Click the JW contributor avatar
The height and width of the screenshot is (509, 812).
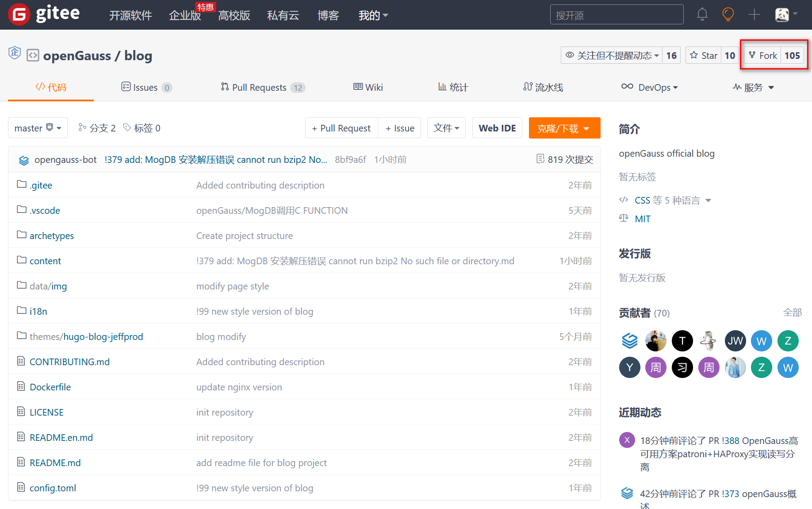tap(735, 341)
